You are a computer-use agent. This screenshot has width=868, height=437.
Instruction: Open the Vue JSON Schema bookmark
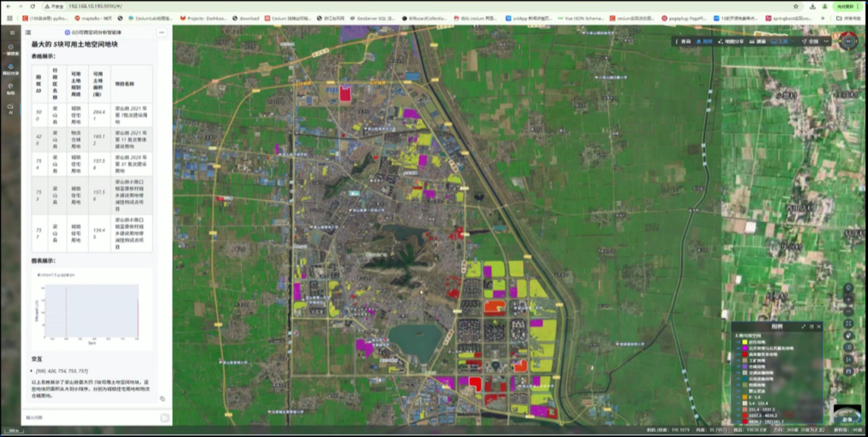(x=580, y=18)
